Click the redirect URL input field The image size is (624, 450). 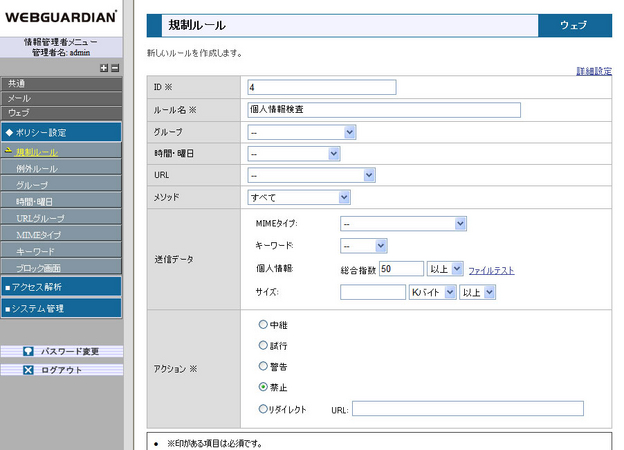tap(467, 408)
